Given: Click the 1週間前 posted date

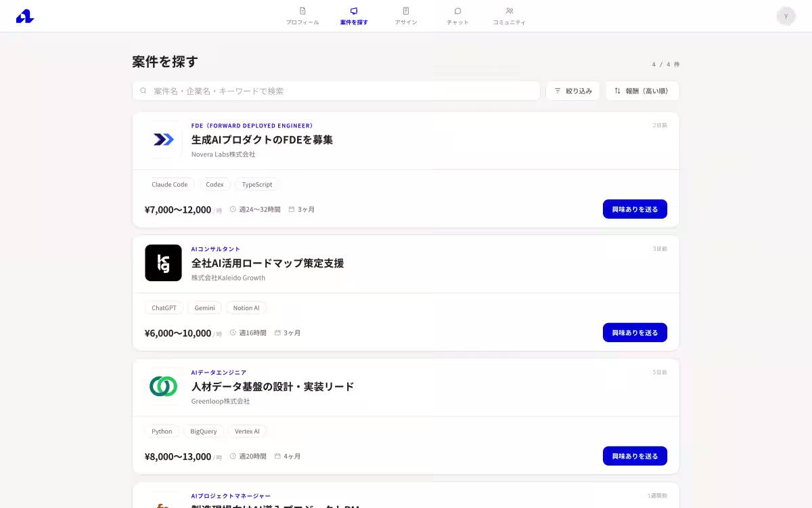Looking at the screenshot, I should pyautogui.click(x=657, y=496).
